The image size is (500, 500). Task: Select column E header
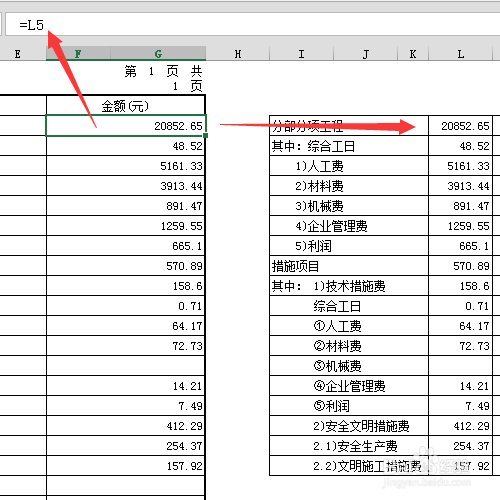coord(18,54)
